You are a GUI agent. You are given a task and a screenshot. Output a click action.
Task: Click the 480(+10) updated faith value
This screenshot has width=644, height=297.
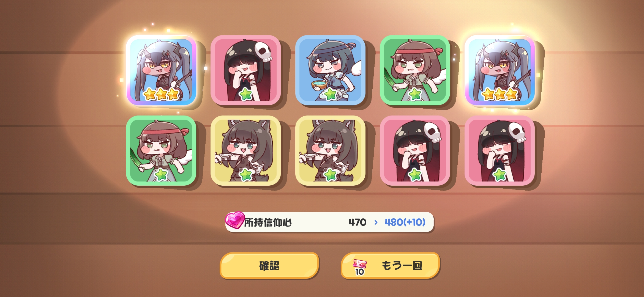click(x=405, y=222)
